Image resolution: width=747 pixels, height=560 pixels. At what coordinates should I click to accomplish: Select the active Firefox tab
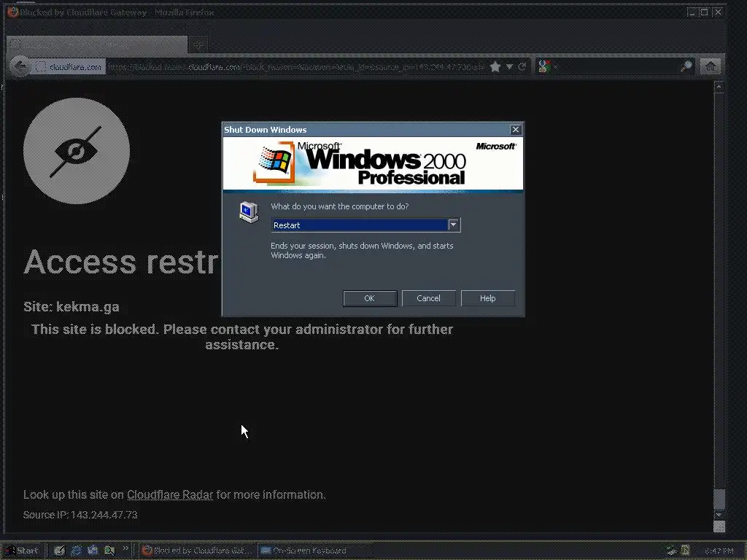coord(97,44)
